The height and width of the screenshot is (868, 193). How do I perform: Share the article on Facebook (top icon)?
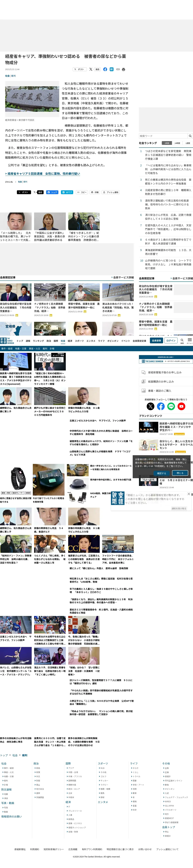tap(105, 69)
